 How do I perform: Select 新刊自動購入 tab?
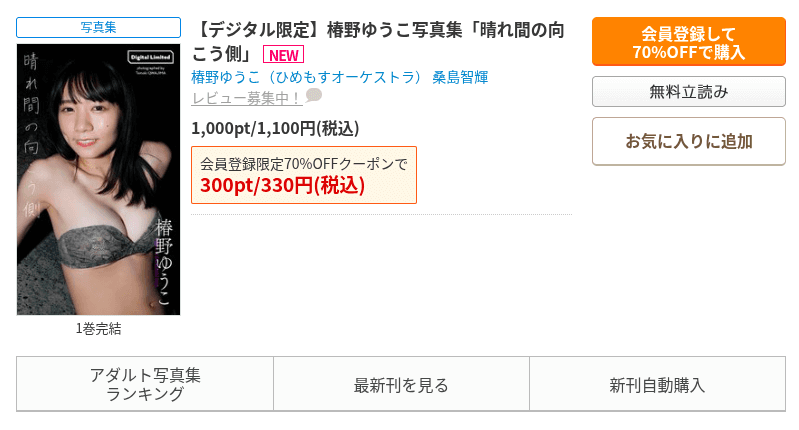657,384
